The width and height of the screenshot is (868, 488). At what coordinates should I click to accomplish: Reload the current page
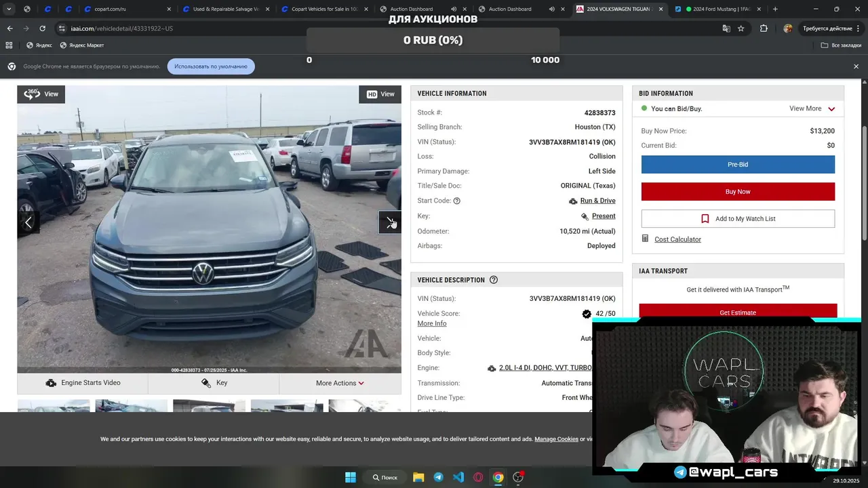click(42, 28)
